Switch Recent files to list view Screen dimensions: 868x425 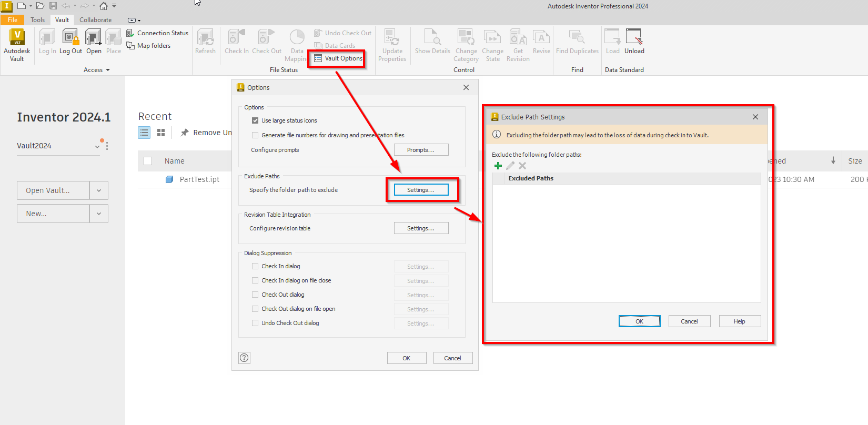[x=144, y=133]
